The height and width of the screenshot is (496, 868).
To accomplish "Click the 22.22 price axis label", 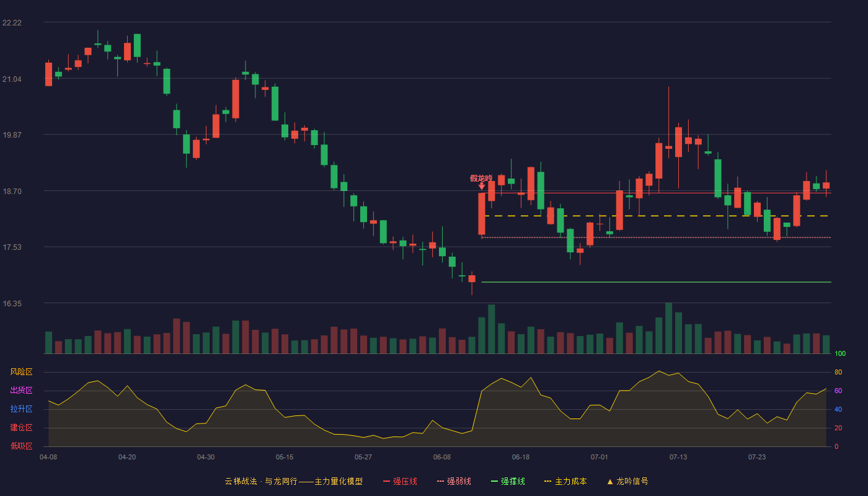I will (x=12, y=23).
